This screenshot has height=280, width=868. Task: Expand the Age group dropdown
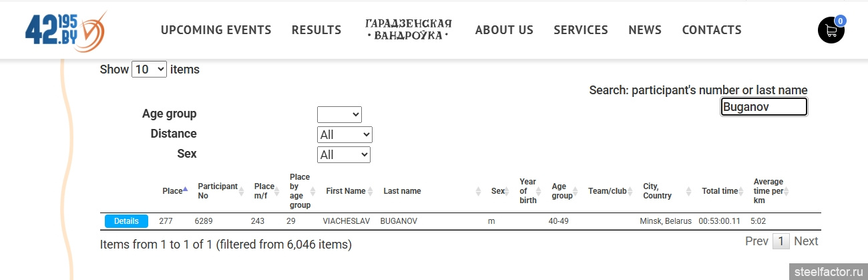tap(339, 114)
